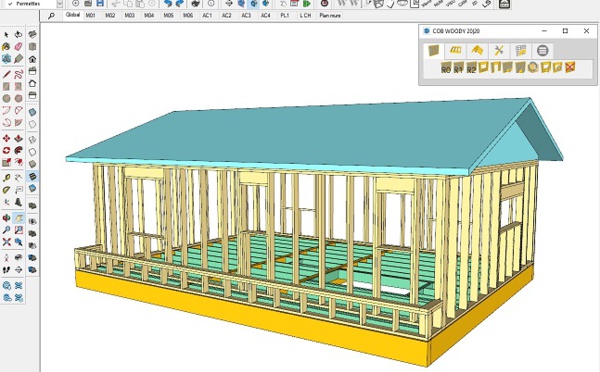
Task: Pick the Paint Bucket tool
Action: 6,47
